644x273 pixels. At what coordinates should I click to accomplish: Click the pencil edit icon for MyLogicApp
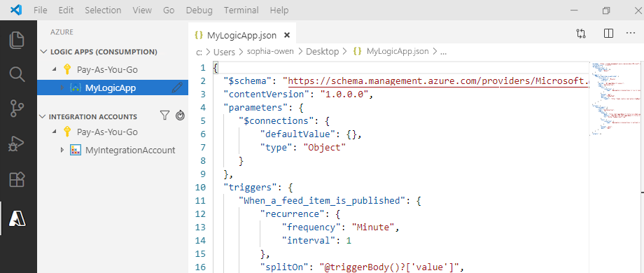[x=177, y=87]
